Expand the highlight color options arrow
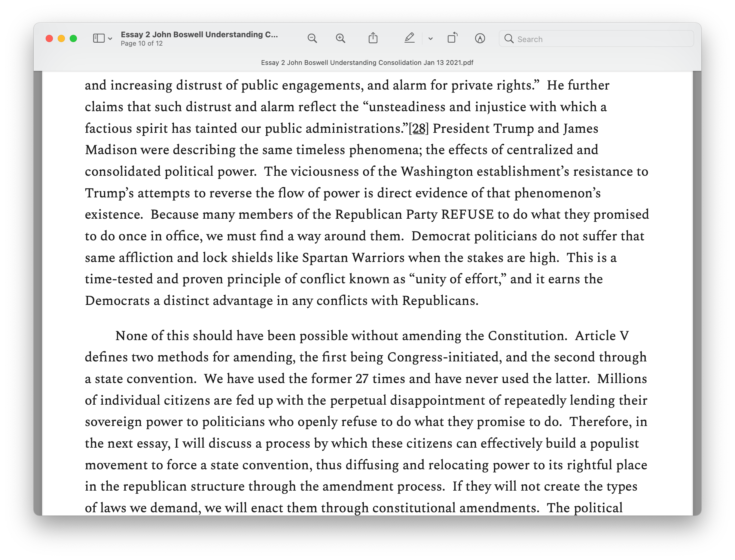Viewport: 735px width, 560px height. (430, 39)
